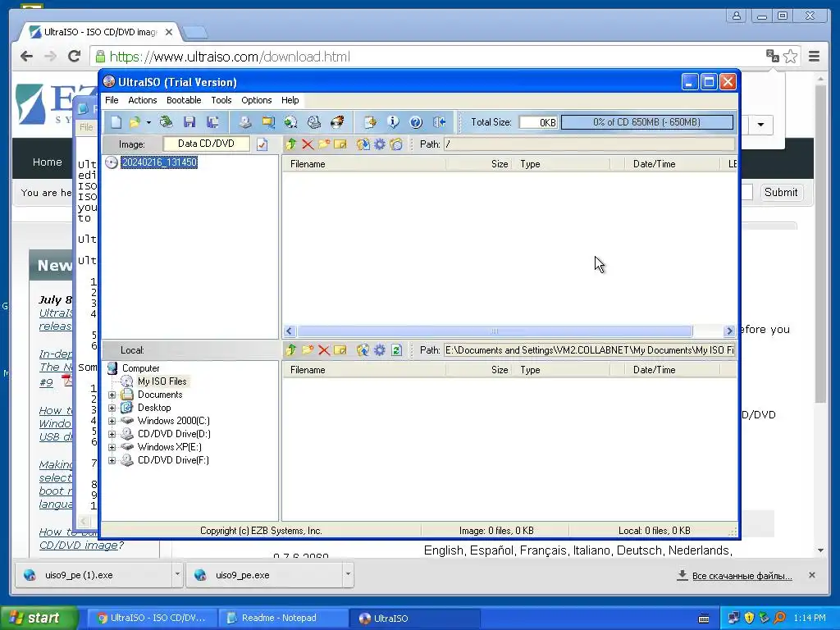Click the Local Path input field
This screenshot has height=630, width=840.
pos(589,350)
